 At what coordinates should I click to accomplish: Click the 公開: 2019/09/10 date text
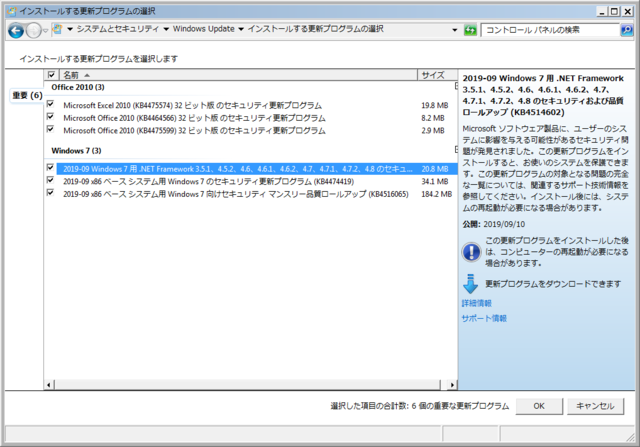click(x=493, y=224)
